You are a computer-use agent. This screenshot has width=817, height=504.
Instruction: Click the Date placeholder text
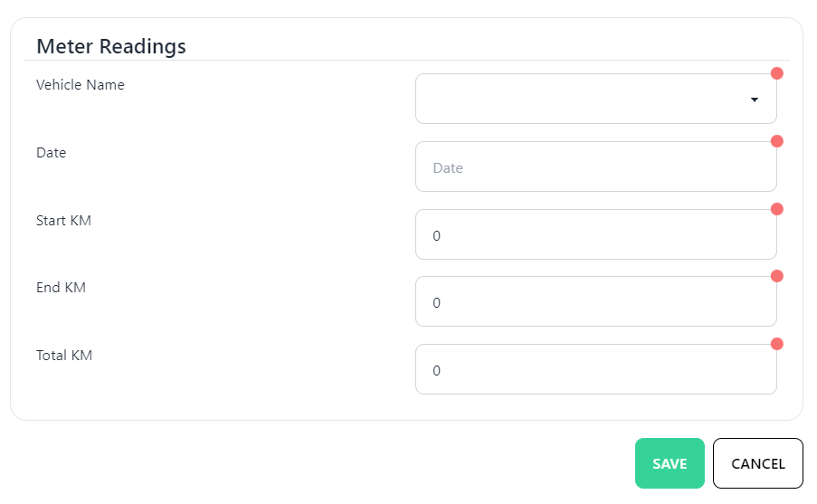point(448,167)
